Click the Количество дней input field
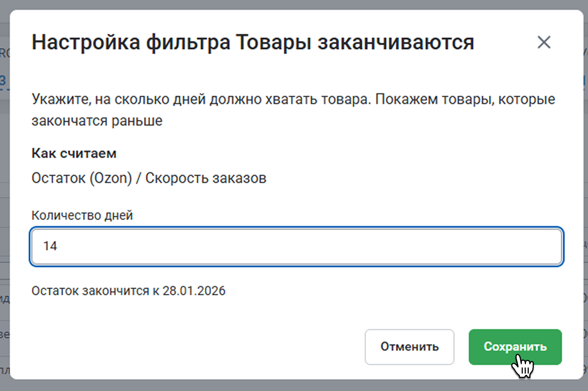Screen dimensions: 588x391 pyautogui.click(x=296, y=246)
